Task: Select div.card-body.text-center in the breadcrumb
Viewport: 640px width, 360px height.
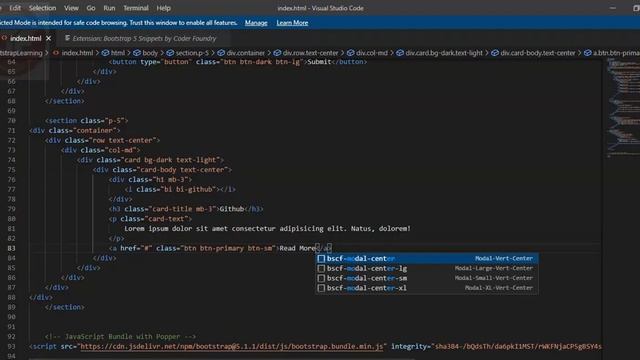Action: click(x=538, y=53)
